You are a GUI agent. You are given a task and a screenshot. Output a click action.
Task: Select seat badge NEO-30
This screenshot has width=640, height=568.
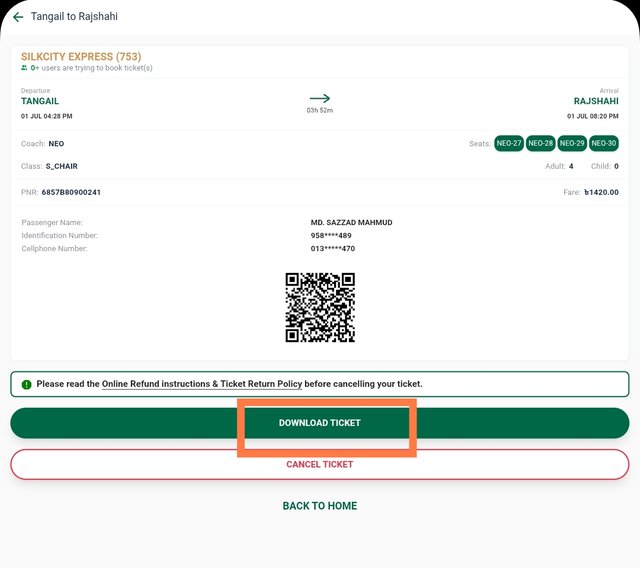pos(604,143)
